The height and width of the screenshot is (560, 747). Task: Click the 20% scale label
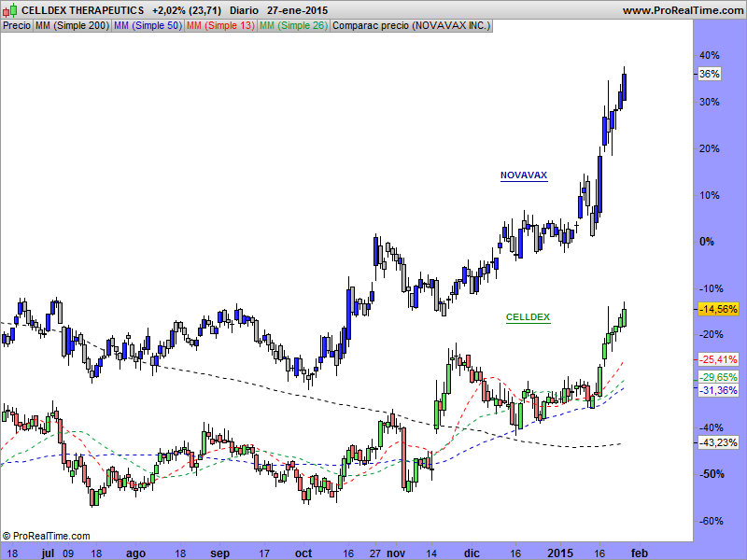pyautogui.click(x=710, y=148)
